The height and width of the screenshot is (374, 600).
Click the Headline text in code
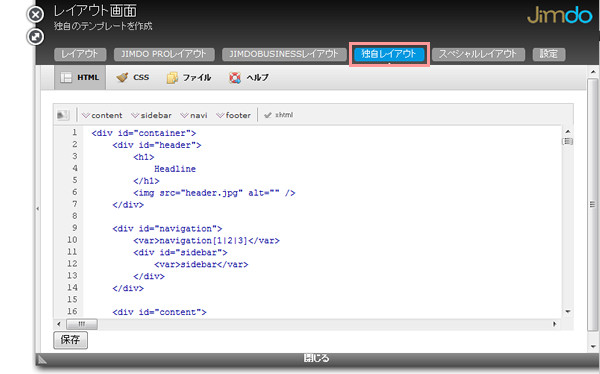(175, 169)
